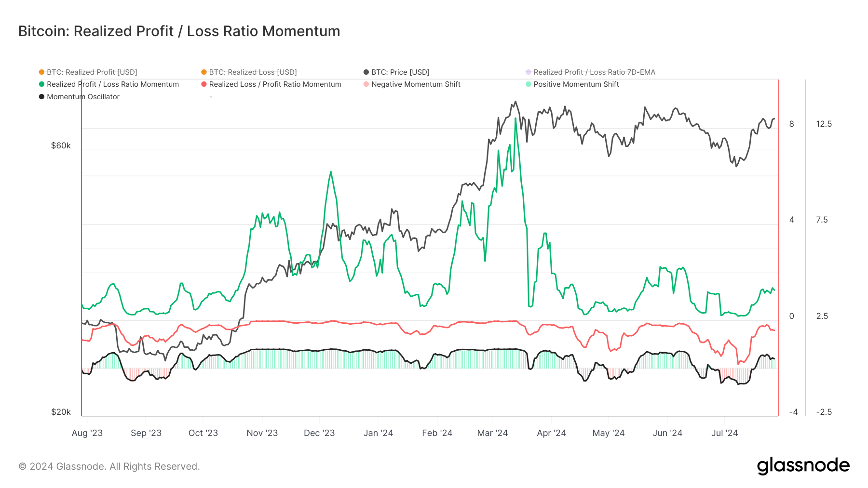Click the May '24 date axis label

pyautogui.click(x=609, y=433)
